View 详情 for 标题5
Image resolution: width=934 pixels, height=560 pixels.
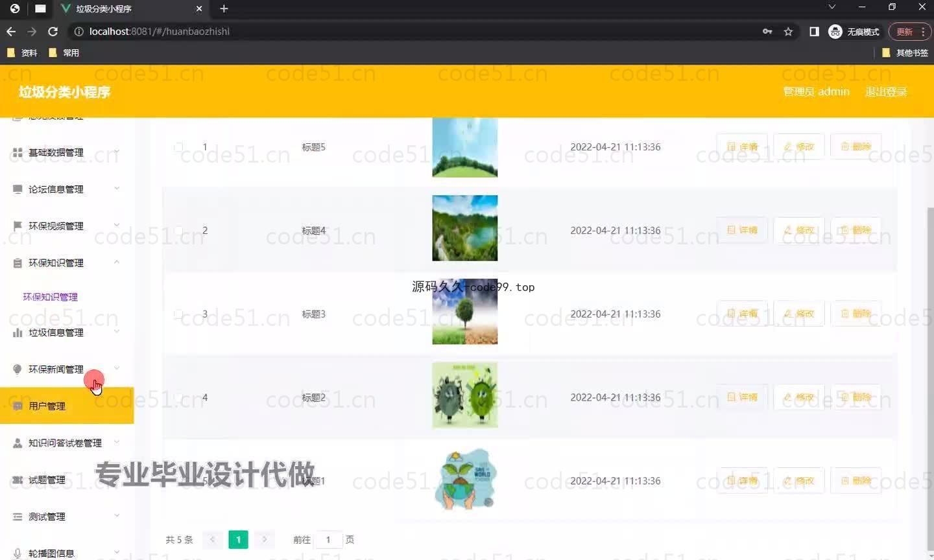pos(742,146)
